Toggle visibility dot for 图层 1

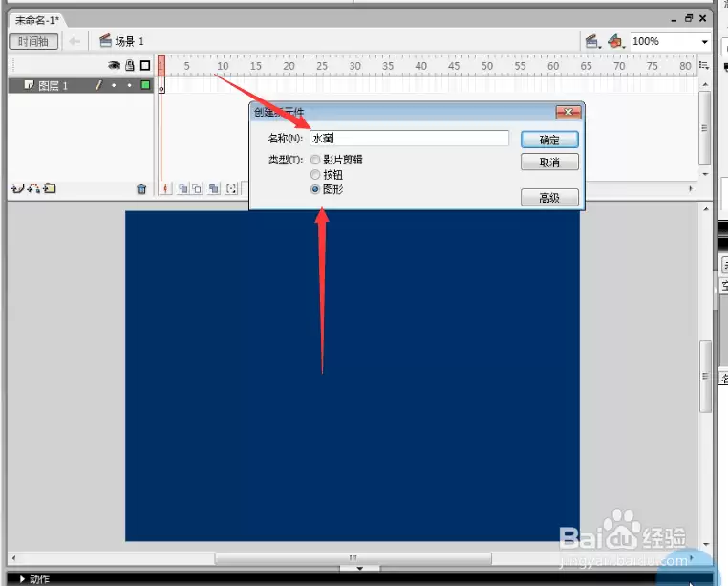click(114, 85)
